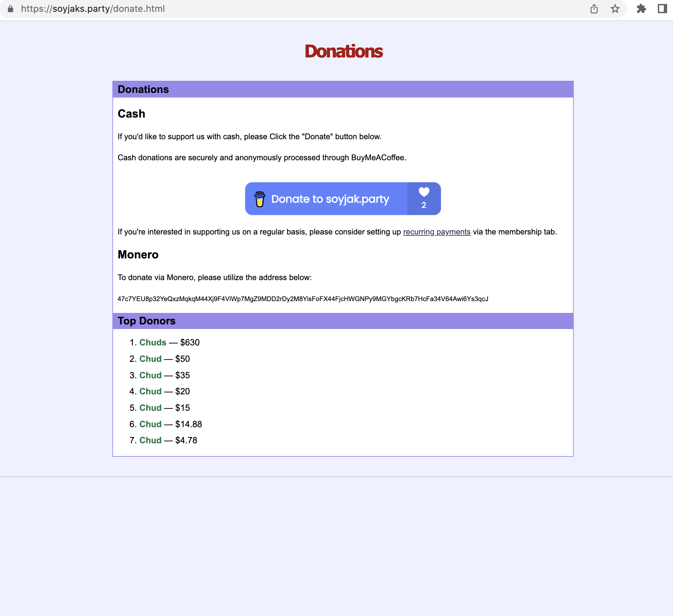This screenshot has height=616, width=673.
Task: Click the Top Donors section header
Action: 343,321
